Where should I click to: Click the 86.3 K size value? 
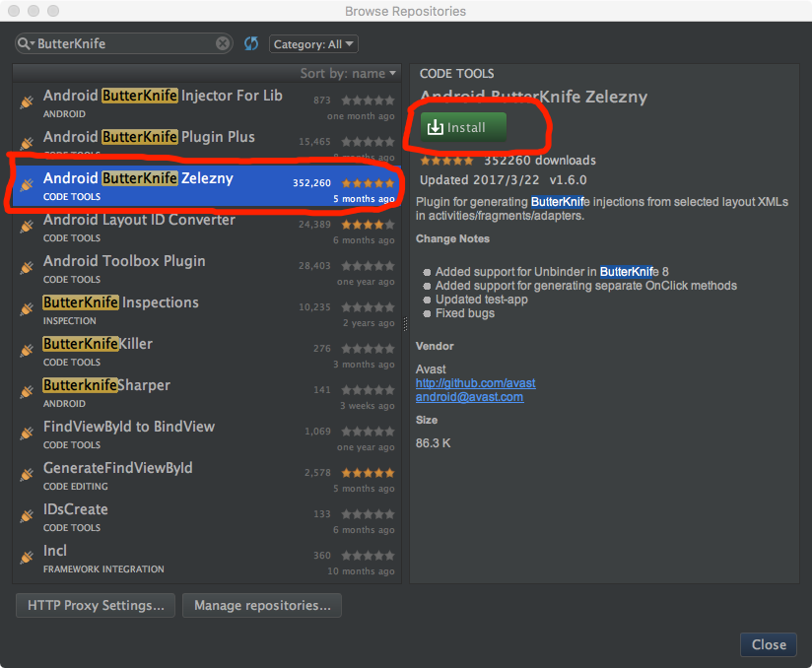point(433,443)
